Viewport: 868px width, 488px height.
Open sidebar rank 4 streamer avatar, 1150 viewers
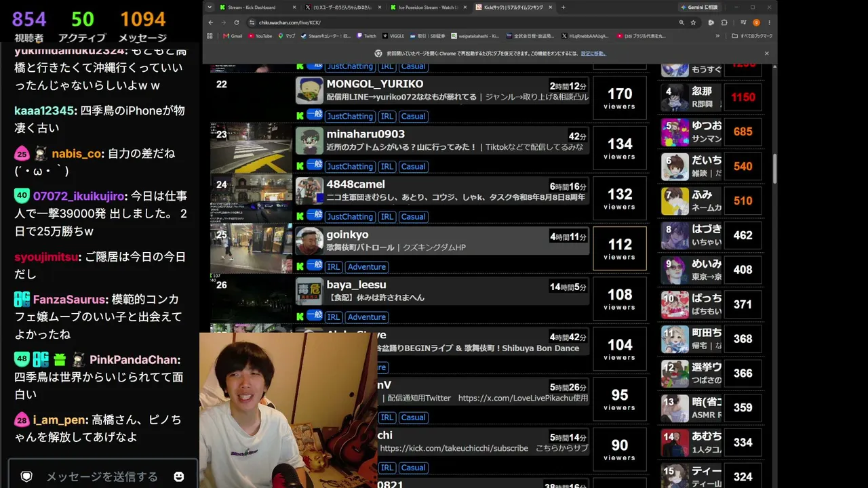(675, 98)
